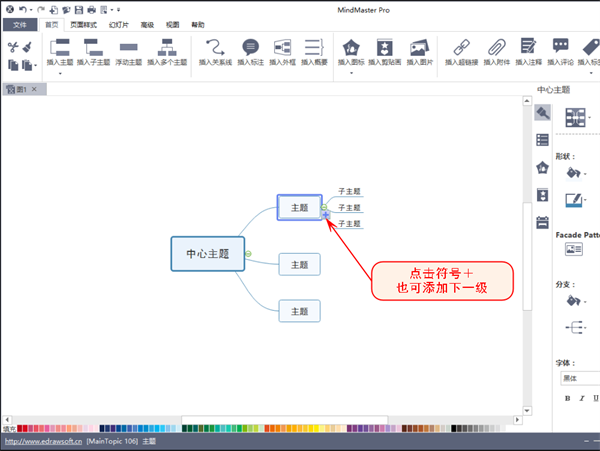
Task: Pick the black swatch in fill palette
Action: pyautogui.click(x=453, y=428)
